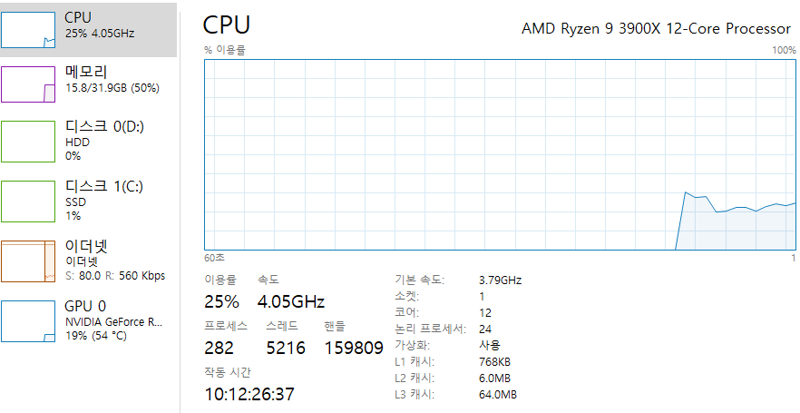The height and width of the screenshot is (413, 800).
Task: Switch to 메모리 15.8/31.9GB panel
Action: pos(89,84)
